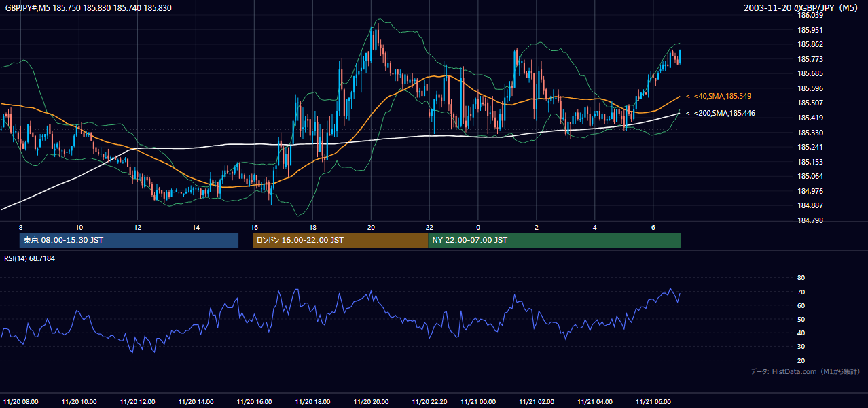Screen dimensions: 868x408
Task: Click price level 185.773 on axis
Action: pyautogui.click(x=810, y=59)
